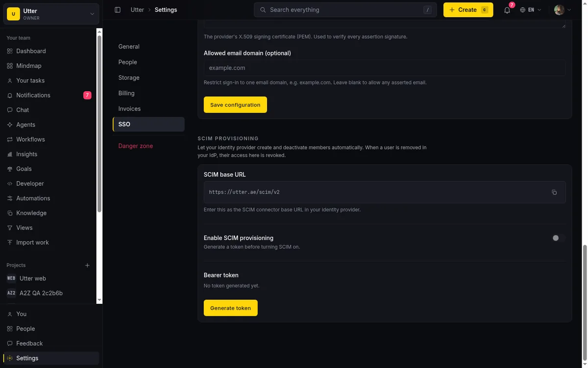
Task: Open the Automations icon
Action: tap(10, 198)
